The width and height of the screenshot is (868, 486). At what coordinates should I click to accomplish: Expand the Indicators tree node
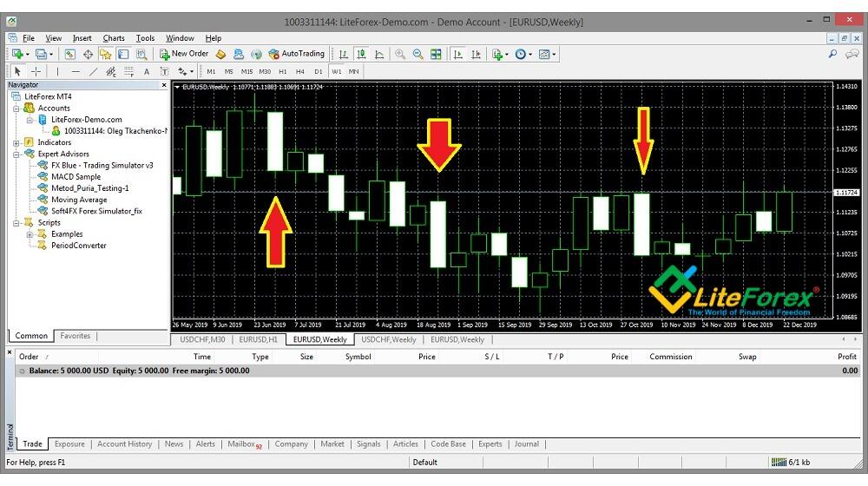16,142
